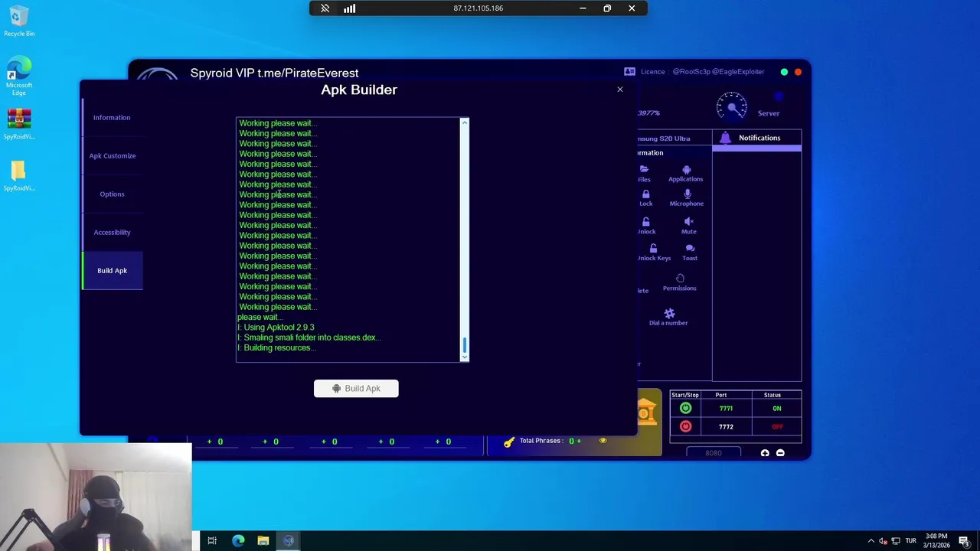Click the muted volume tray icon

pyautogui.click(x=883, y=541)
